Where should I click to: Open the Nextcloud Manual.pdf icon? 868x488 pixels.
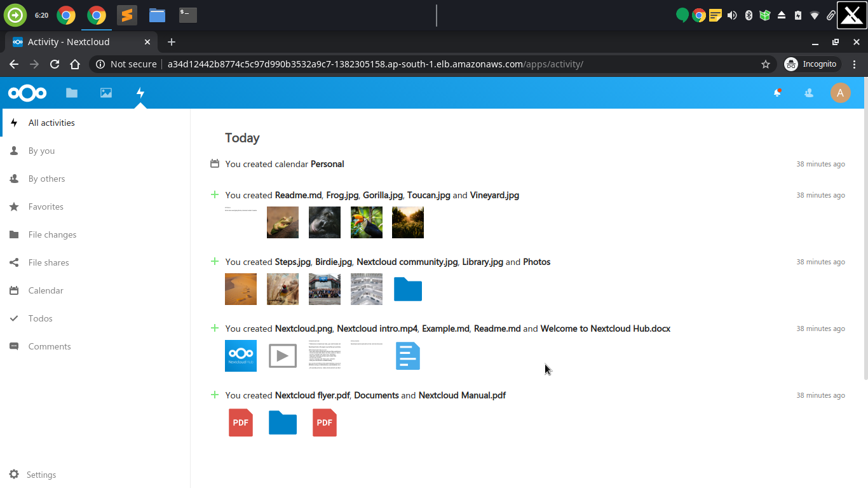tap(325, 423)
